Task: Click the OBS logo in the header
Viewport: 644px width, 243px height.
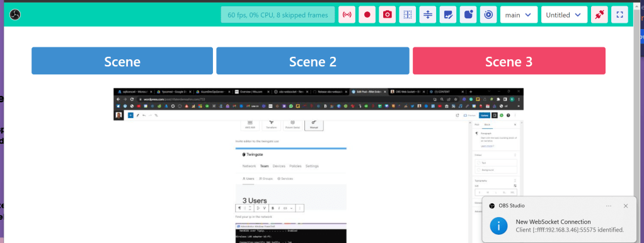Action: coord(14,15)
